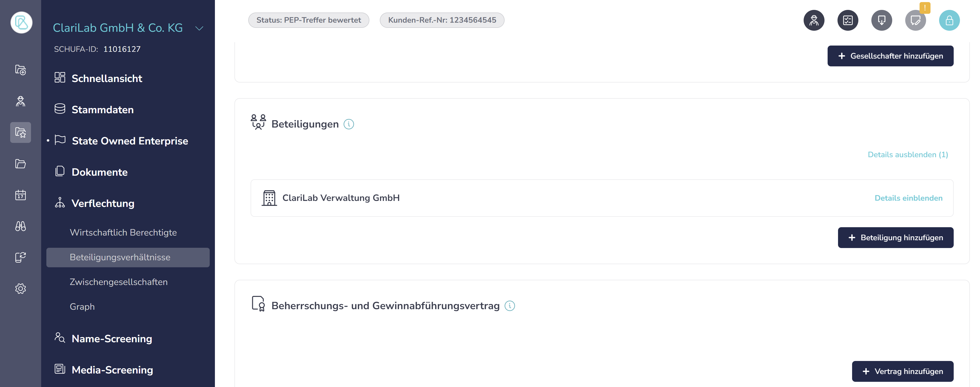Open the binoculars icon in the left rail

tap(21, 226)
